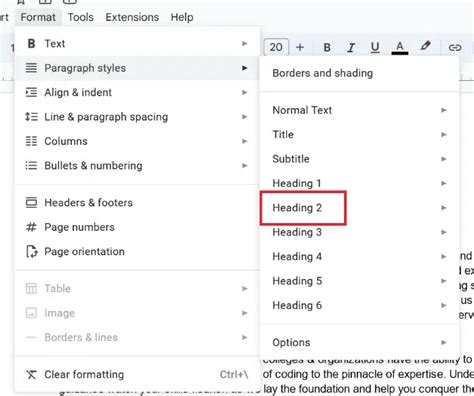474x396 pixels.
Task: Increase font size with plus button
Action: coord(300,47)
